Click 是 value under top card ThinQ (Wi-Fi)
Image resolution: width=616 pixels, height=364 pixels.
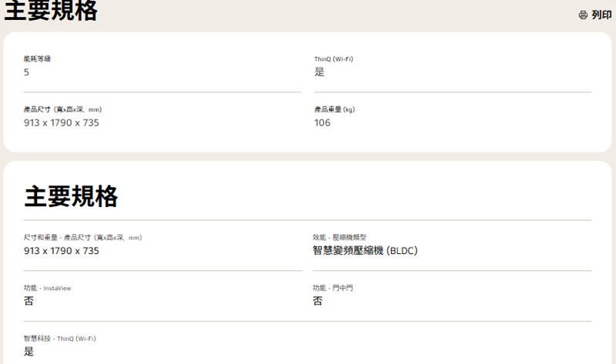(x=320, y=72)
